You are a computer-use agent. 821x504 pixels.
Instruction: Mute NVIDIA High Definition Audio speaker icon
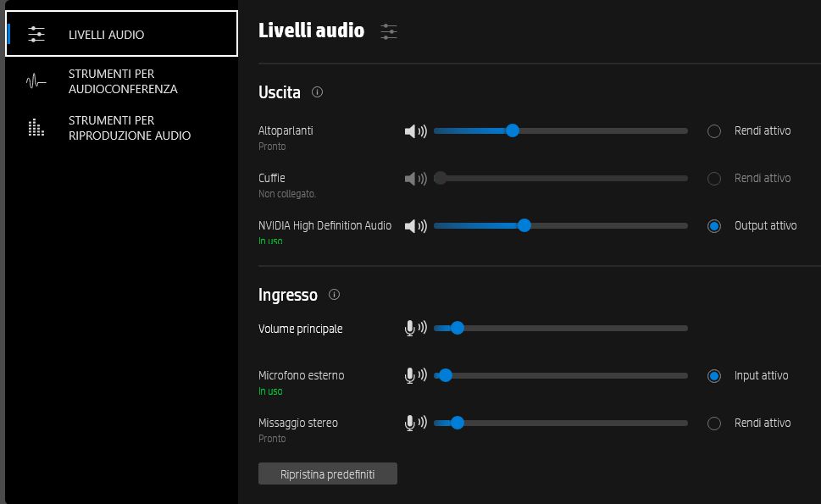415,226
